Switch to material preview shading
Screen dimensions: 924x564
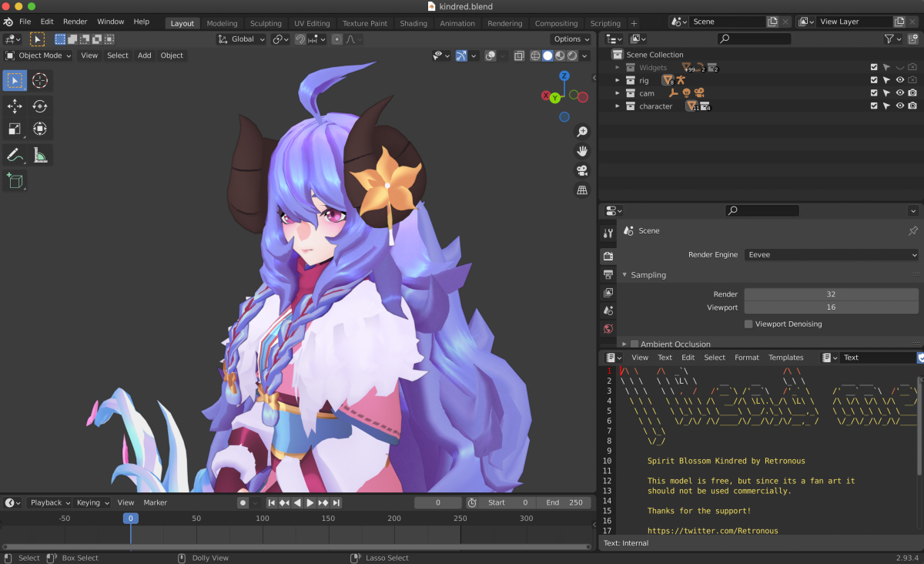click(x=560, y=55)
